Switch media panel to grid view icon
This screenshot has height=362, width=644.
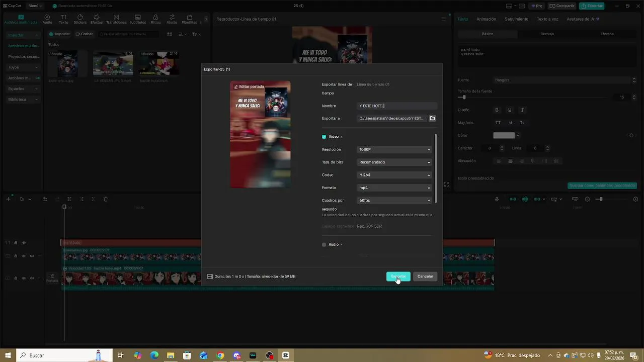click(x=170, y=34)
